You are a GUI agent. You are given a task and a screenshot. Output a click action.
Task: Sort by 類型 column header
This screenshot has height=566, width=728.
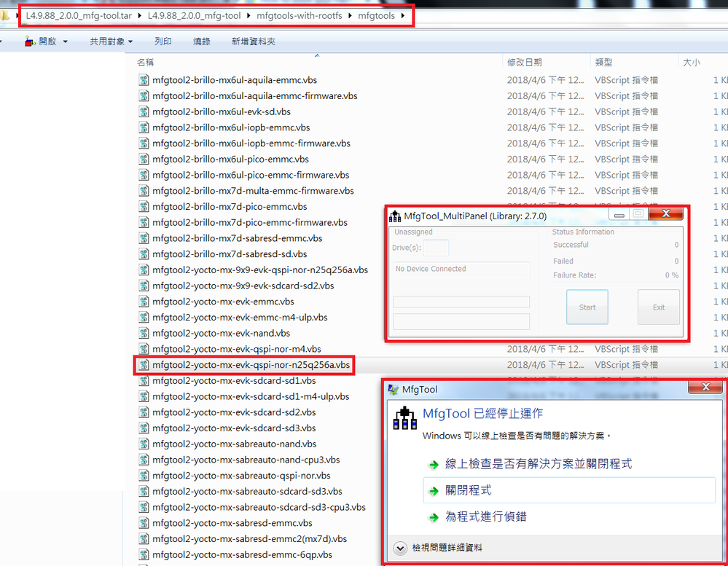point(603,62)
